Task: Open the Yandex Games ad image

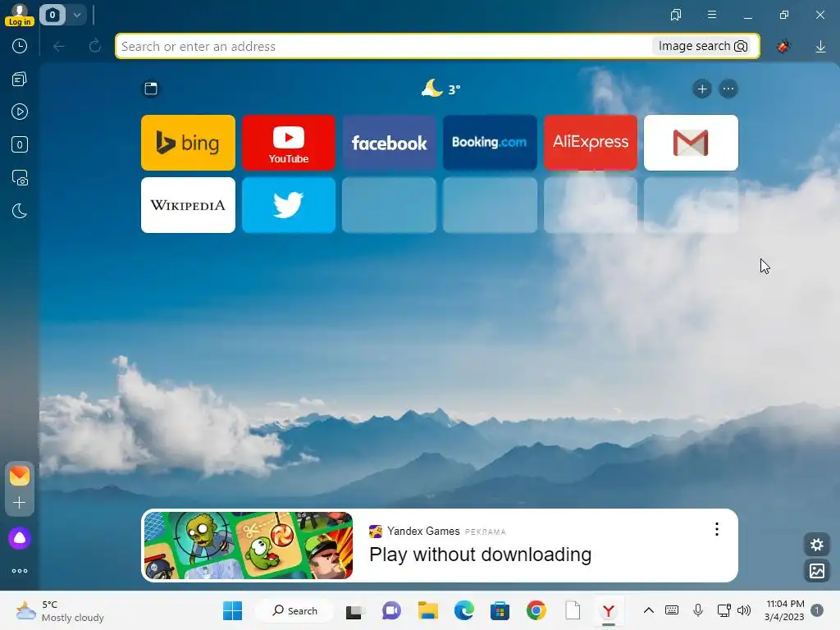Action: [x=249, y=546]
